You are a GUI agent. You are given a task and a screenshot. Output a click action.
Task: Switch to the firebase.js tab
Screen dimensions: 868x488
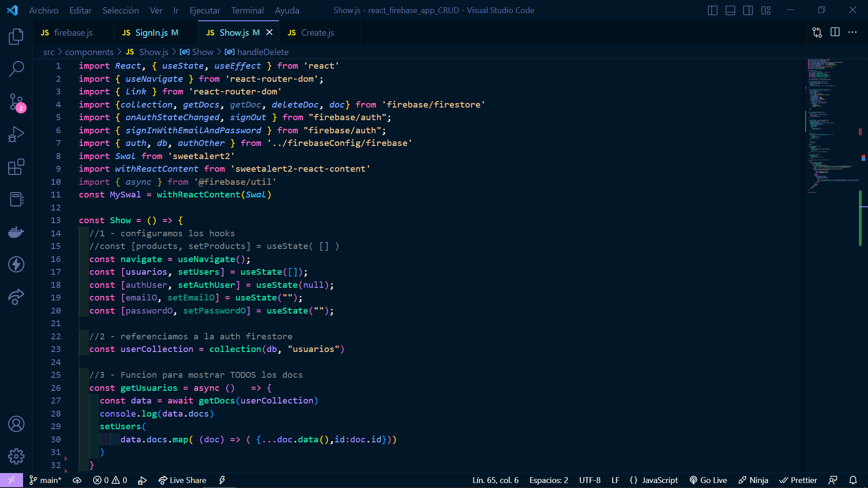tap(73, 32)
